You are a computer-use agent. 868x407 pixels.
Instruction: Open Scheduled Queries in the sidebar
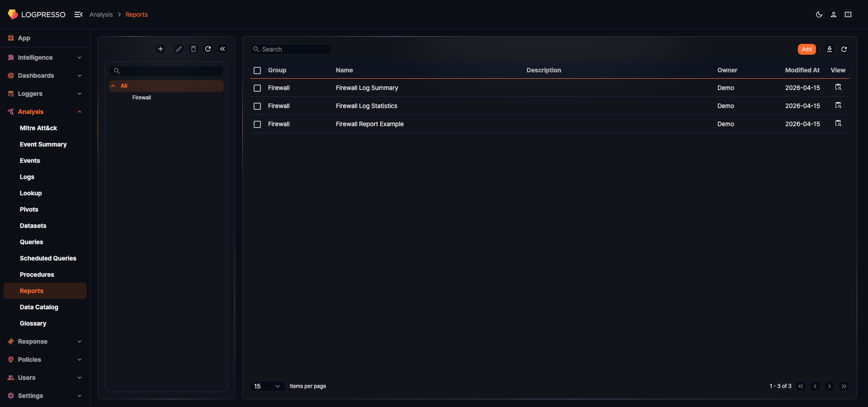coord(48,258)
